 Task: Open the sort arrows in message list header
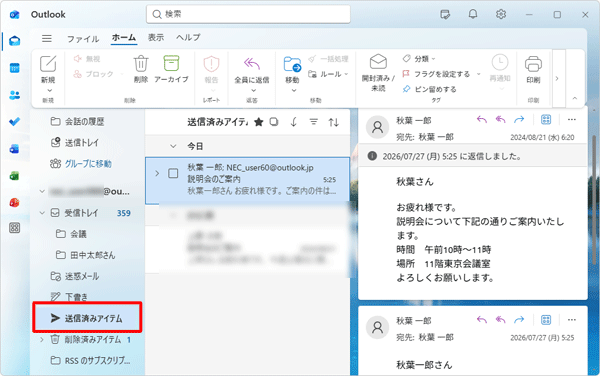tap(334, 122)
